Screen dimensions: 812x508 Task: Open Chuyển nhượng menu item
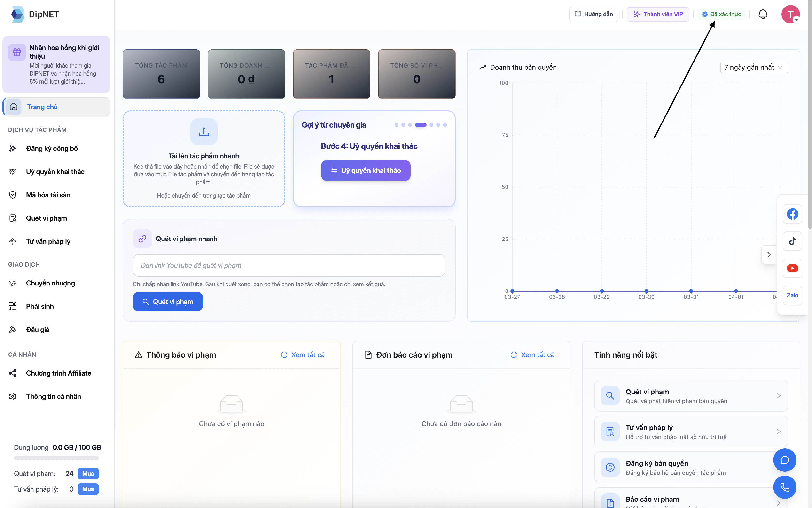pos(56,283)
